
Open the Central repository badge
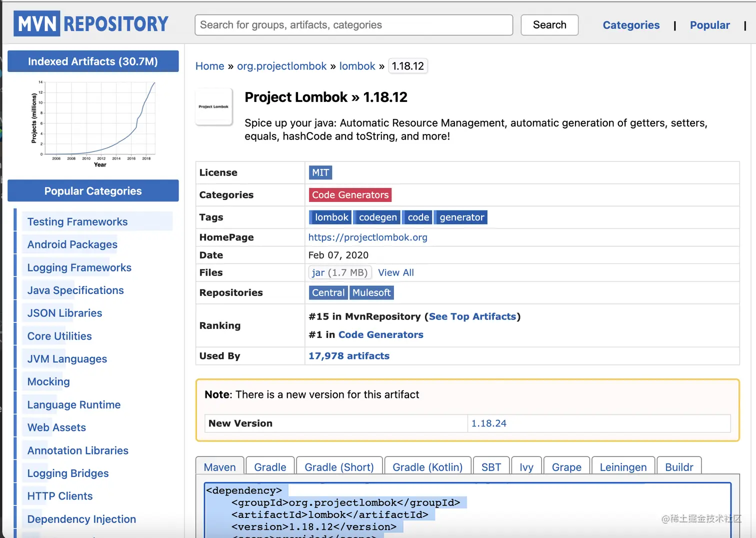(x=328, y=292)
